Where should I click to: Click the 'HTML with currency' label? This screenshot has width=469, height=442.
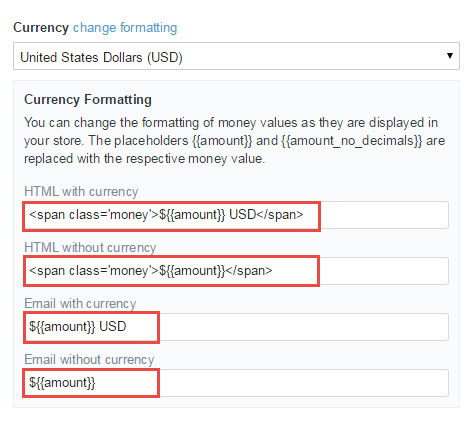(x=81, y=192)
